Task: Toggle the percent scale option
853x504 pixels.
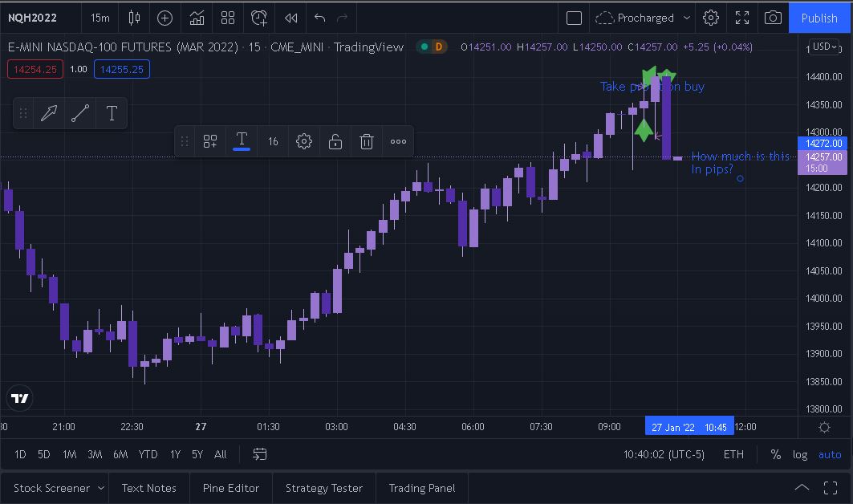Action: point(775,454)
